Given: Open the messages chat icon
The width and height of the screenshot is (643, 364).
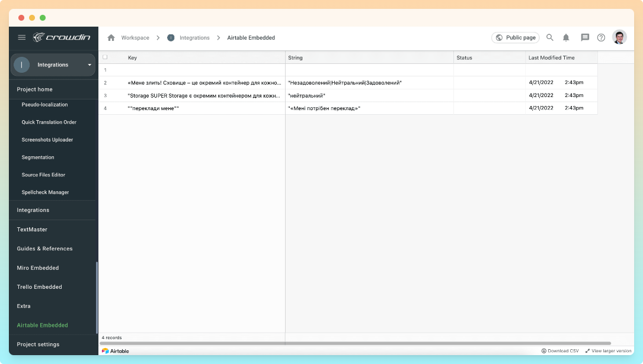Looking at the screenshot, I should 585,38.
